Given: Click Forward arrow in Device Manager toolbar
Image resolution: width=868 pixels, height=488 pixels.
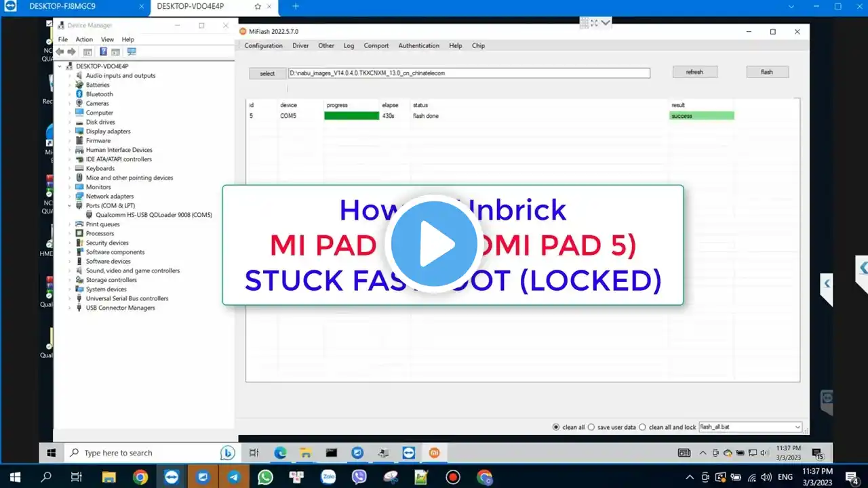Looking at the screenshot, I should point(71,52).
